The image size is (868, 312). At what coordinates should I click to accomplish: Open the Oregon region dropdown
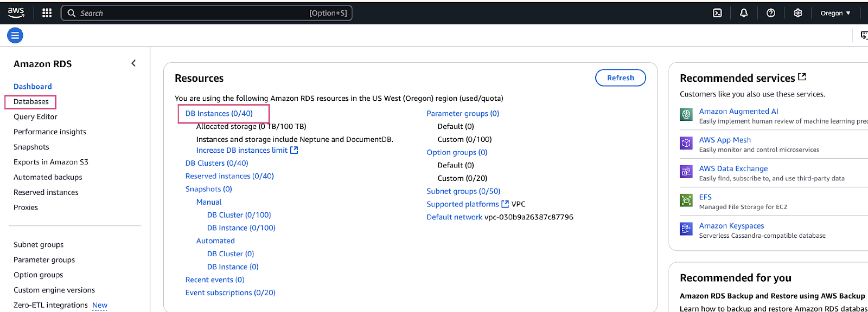[835, 13]
